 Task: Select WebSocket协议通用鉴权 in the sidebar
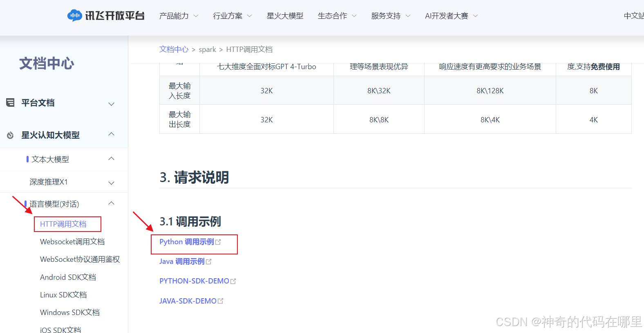tap(80, 259)
